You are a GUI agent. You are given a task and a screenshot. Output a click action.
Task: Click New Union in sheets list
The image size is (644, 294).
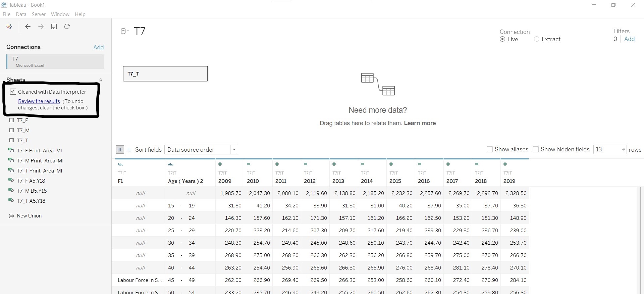[29, 216]
